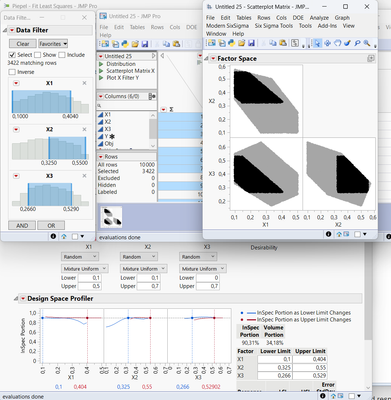Screen dimensions: 391x400
Task: Open Mixture Uniform dropdown under X2
Action: pyautogui.click(x=143, y=269)
